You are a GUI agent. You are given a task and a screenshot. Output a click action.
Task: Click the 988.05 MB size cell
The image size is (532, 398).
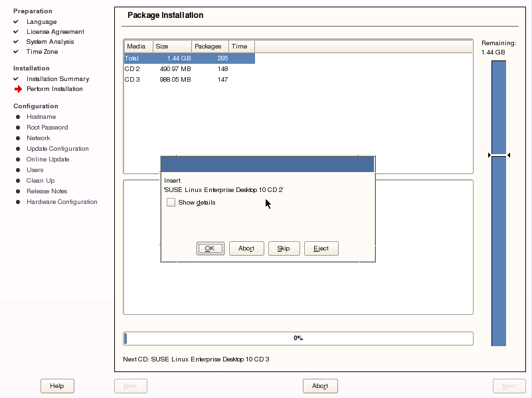(x=175, y=79)
